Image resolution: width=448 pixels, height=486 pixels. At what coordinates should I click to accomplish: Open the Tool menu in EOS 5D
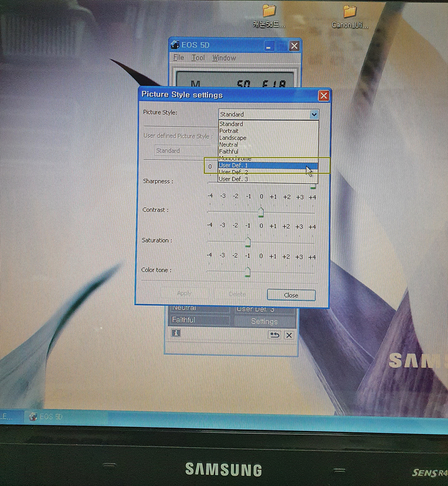coord(198,58)
